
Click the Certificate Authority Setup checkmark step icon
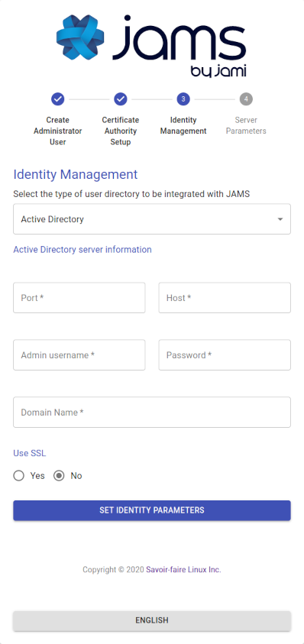click(x=121, y=99)
